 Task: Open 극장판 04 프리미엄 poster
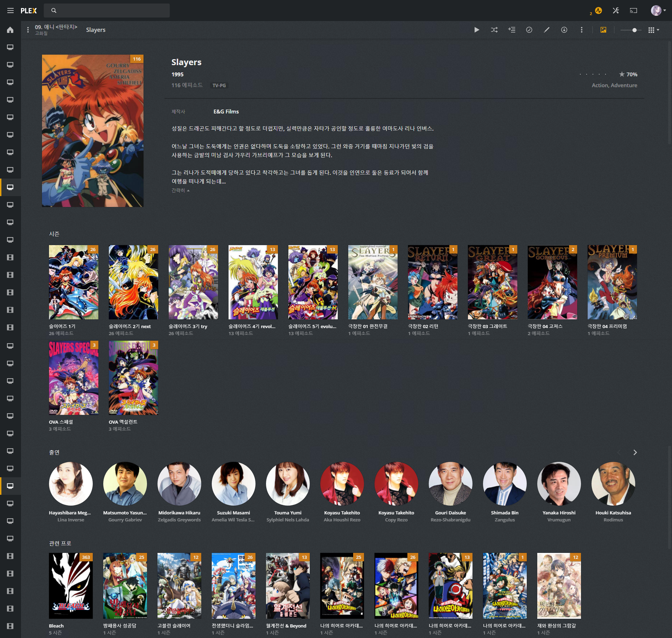(612, 282)
